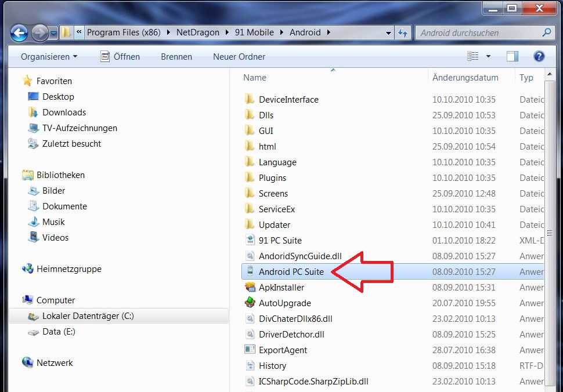Select Computer in navigation pane

coord(56,300)
